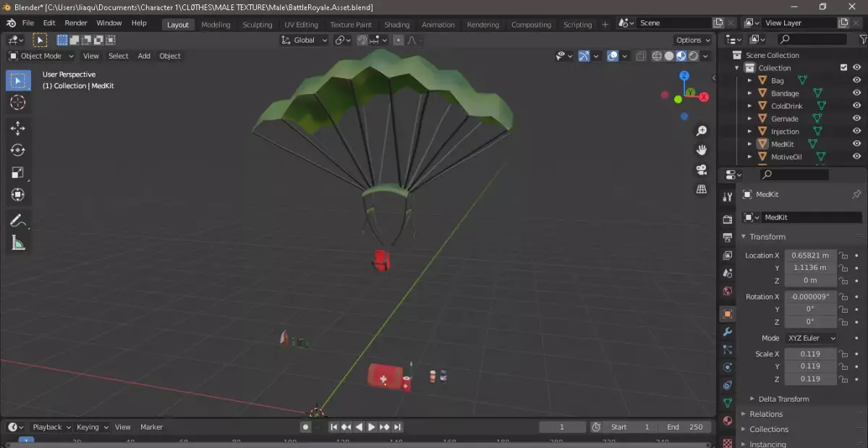Expand the Delta Transform panel
Viewport: 868px width, 448px height.
point(752,399)
